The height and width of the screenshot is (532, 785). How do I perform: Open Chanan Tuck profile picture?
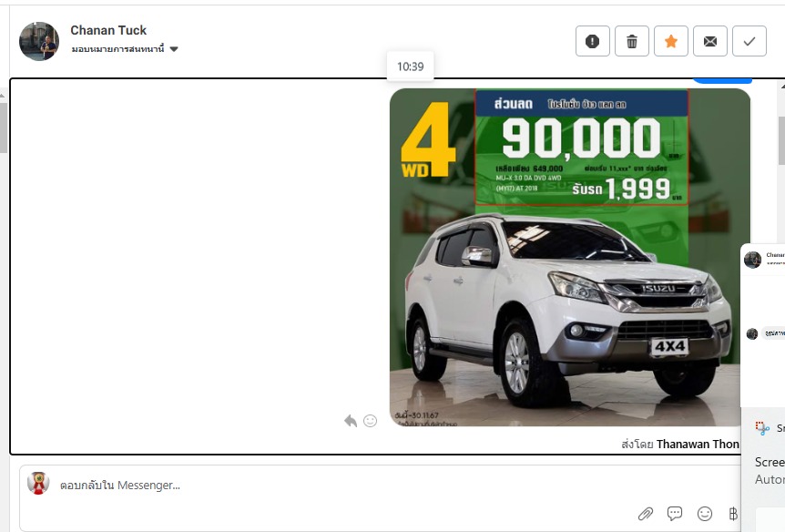point(39,41)
